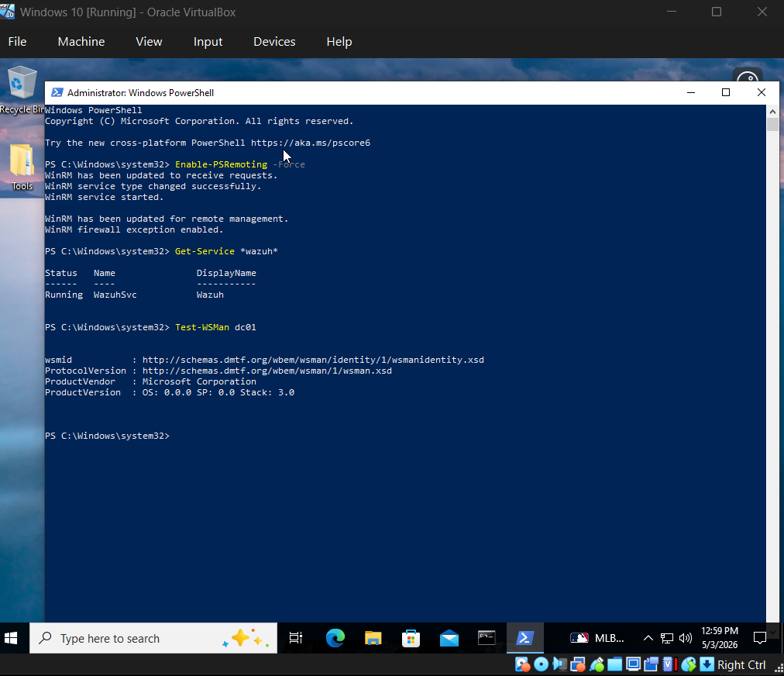Show hidden system tray icons
Viewport: 784px width, 676px height.
click(x=648, y=638)
